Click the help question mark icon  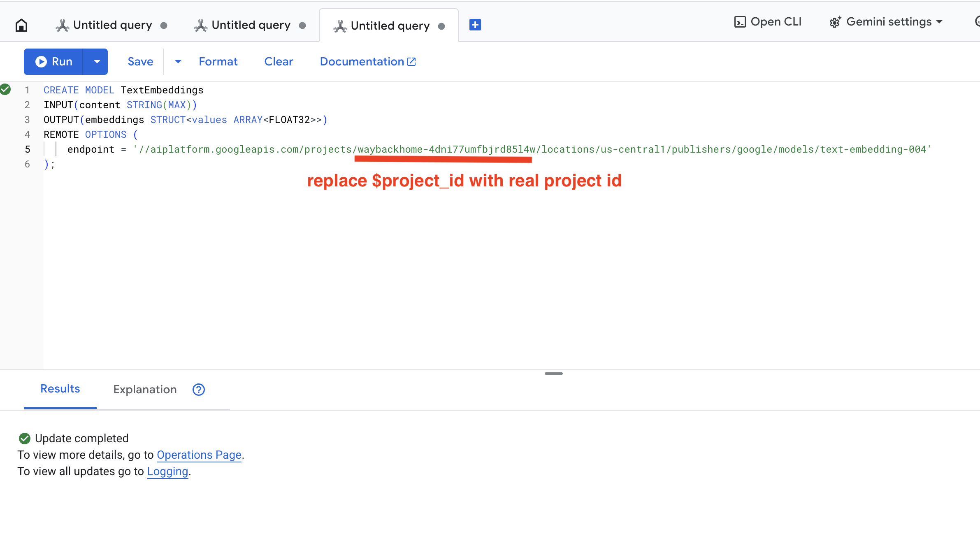pos(199,390)
